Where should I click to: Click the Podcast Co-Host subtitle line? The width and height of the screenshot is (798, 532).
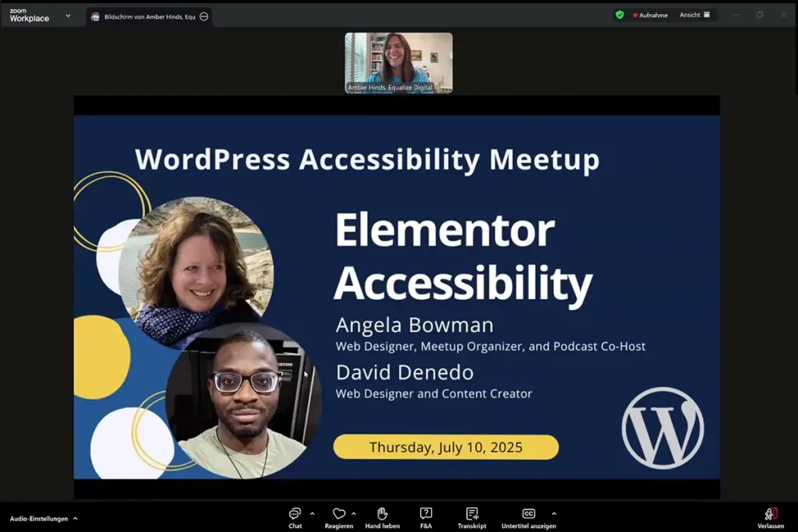coord(490,347)
